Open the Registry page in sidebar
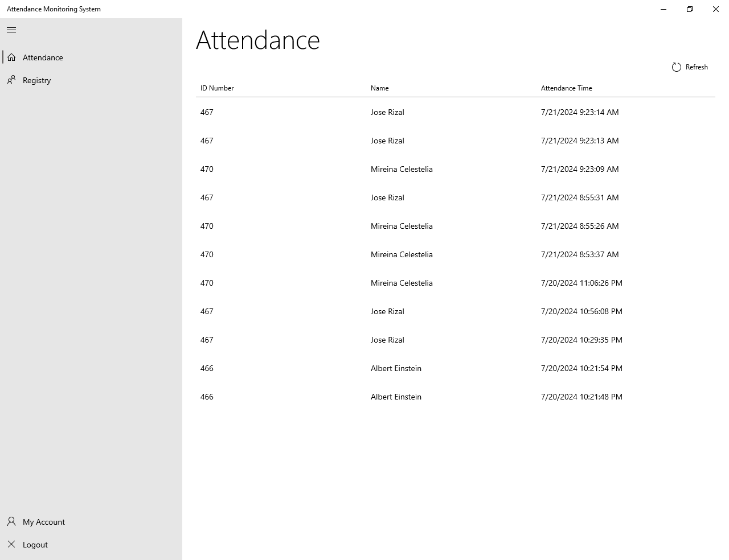This screenshot has height=560, width=729. click(x=37, y=80)
